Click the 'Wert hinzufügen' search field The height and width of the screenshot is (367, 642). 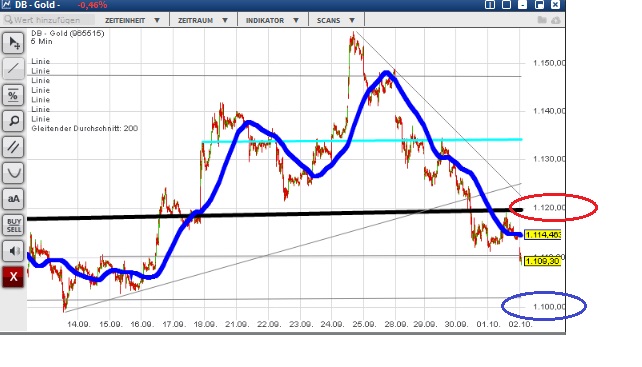(48, 20)
